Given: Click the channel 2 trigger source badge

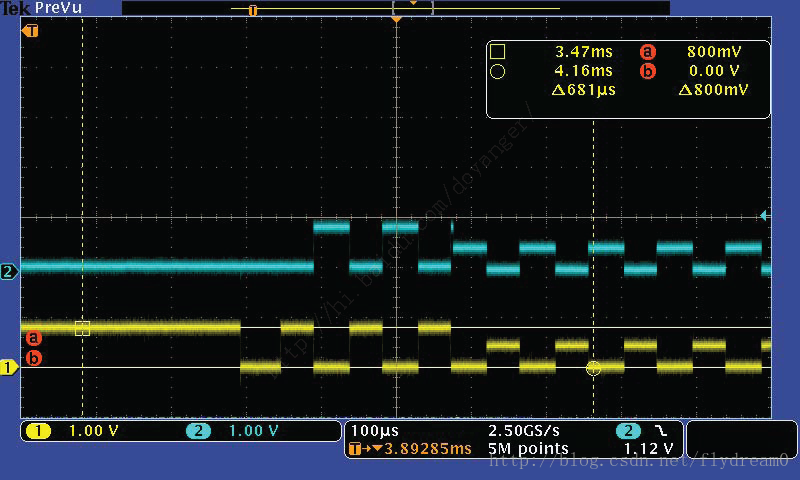Looking at the screenshot, I should click(x=628, y=431).
